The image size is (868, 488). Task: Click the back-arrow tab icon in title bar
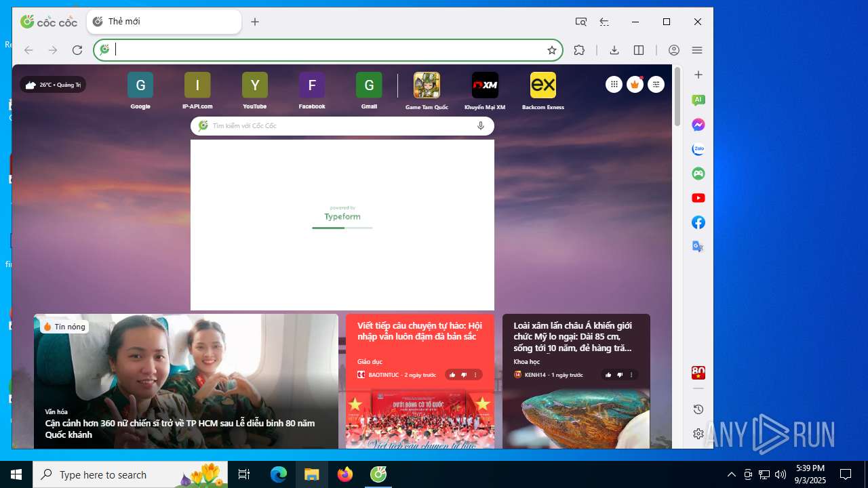(x=604, y=22)
